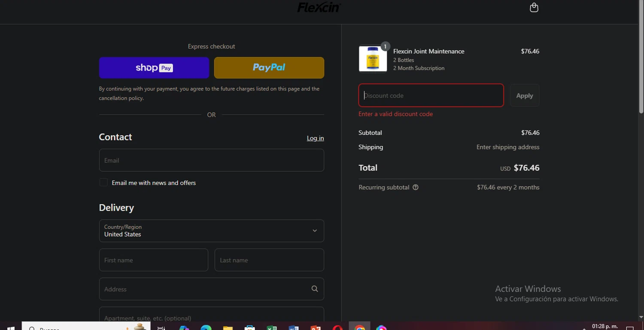Pay with Shop Pay express checkout

(154, 68)
